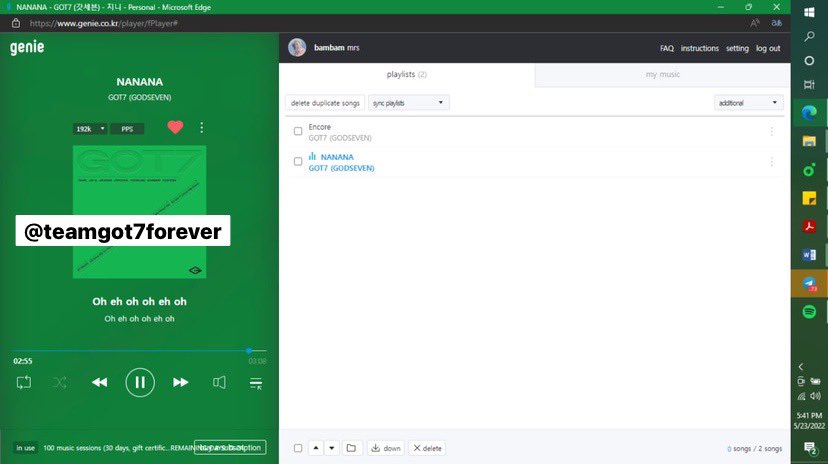Screen dimensions: 828x464
Task: Unlike the song with the heart icon
Action: 175,127
